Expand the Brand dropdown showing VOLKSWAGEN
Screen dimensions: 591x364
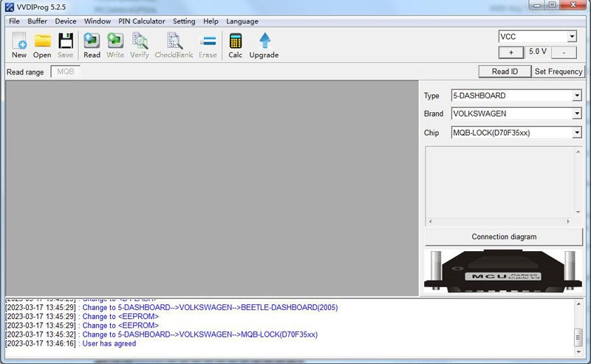tap(577, 114)
